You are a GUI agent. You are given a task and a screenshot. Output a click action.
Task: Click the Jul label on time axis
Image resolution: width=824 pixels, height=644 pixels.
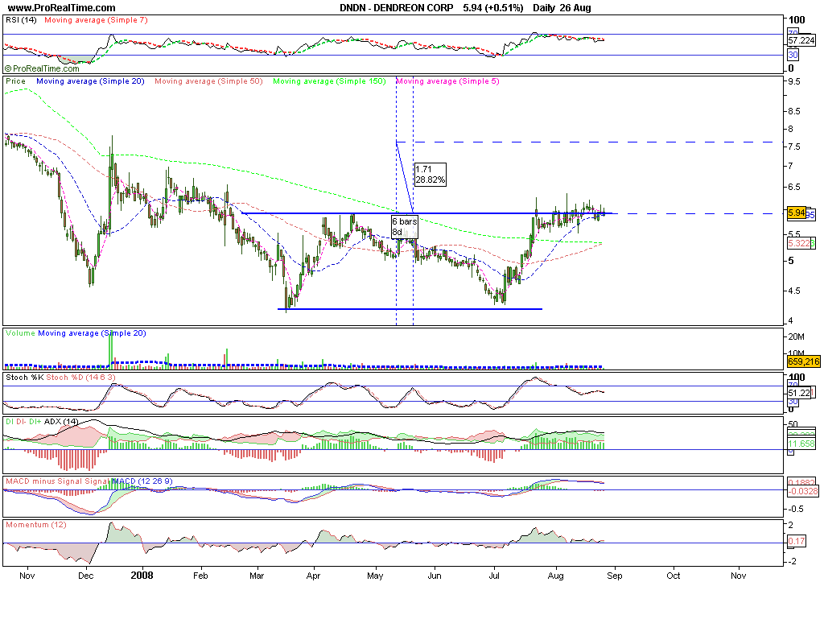point(494,576)
